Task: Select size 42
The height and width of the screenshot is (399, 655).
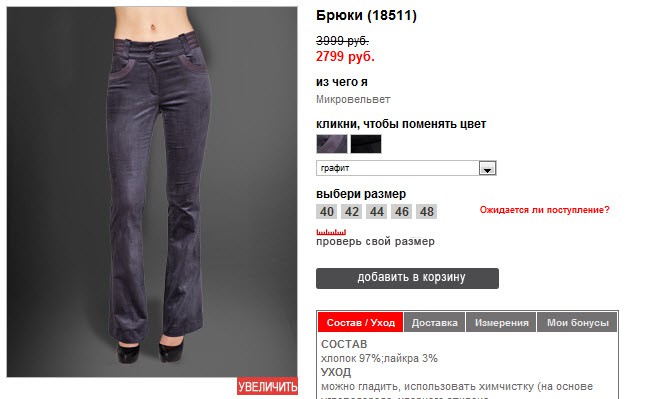Action: click(352, 211)
